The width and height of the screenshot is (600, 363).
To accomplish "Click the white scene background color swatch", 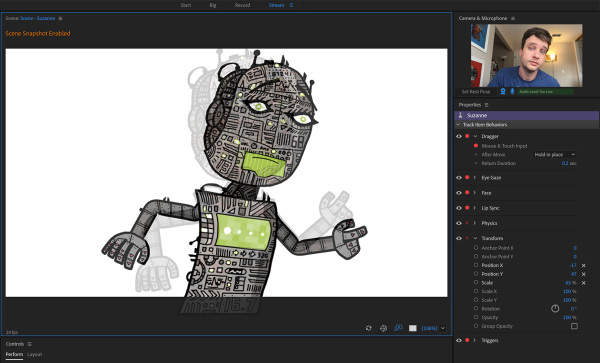I will tap(412, 328).
